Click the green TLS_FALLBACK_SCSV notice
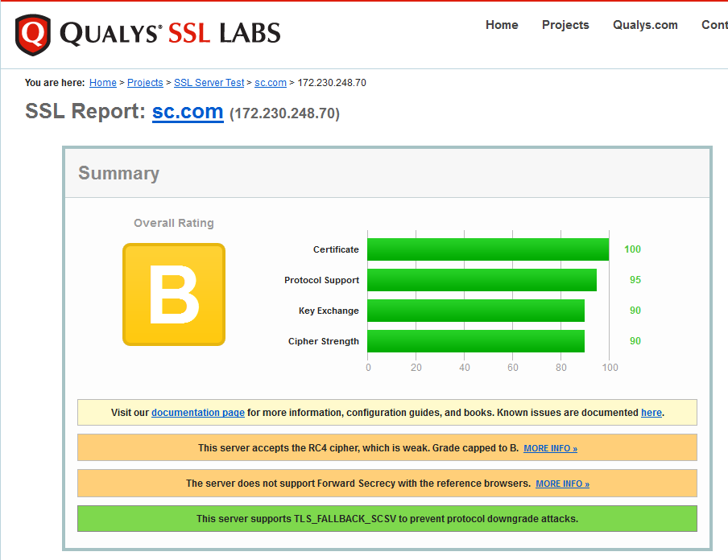 (x=387, y=519)
